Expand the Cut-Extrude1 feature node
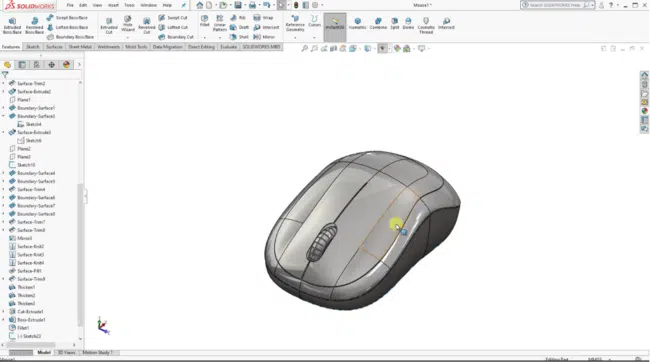650x363 pixels. pos(3,312)
